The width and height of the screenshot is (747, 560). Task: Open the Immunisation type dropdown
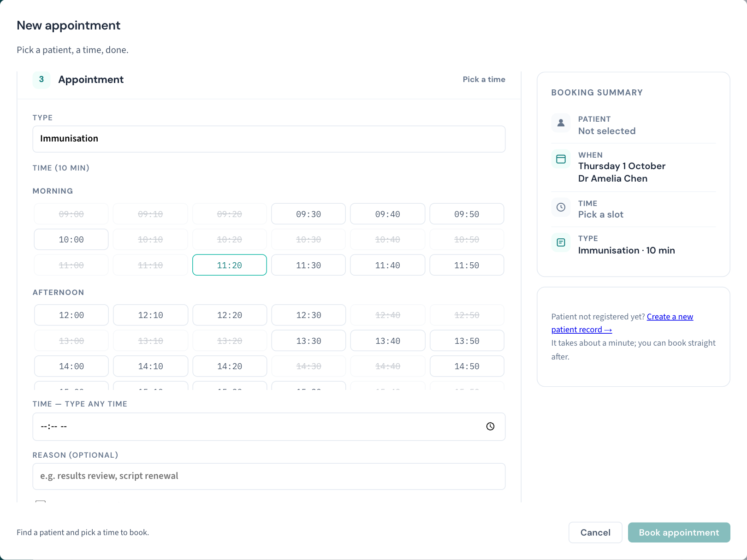click(x=269, y=139)
